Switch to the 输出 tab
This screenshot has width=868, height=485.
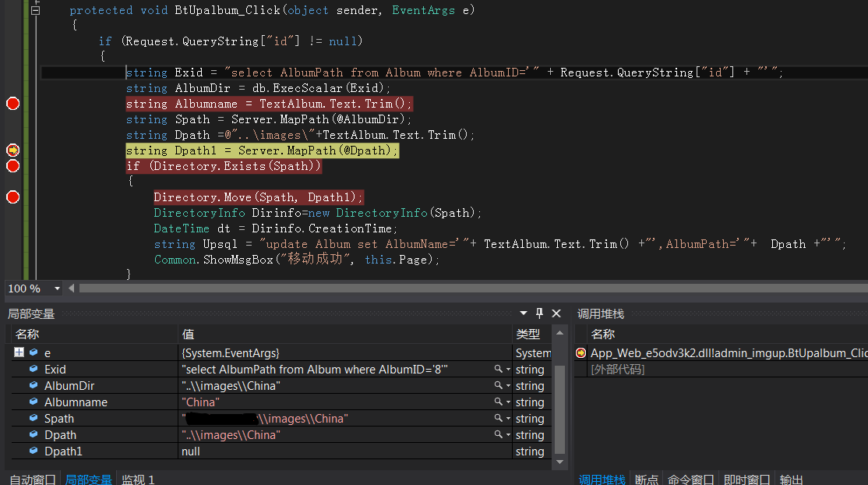[791, 480]
